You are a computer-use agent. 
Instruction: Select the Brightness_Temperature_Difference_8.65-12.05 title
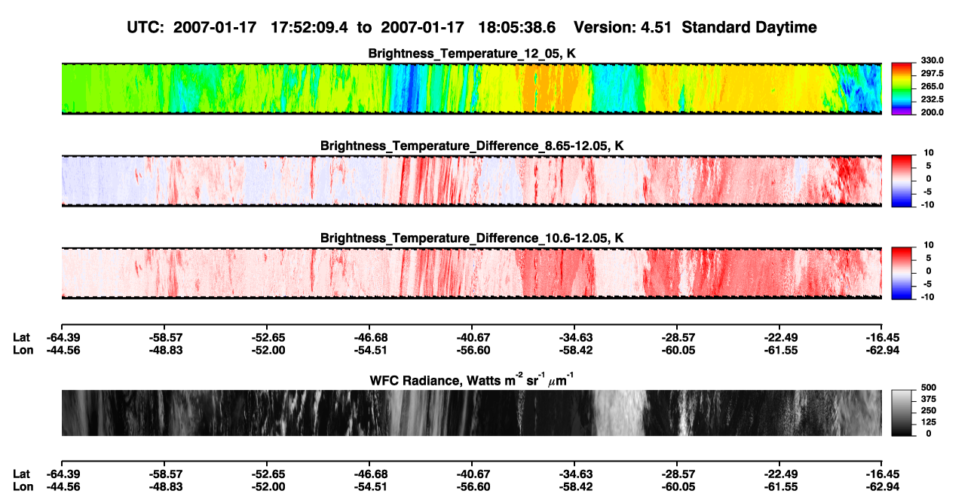(x=472, y=146)
